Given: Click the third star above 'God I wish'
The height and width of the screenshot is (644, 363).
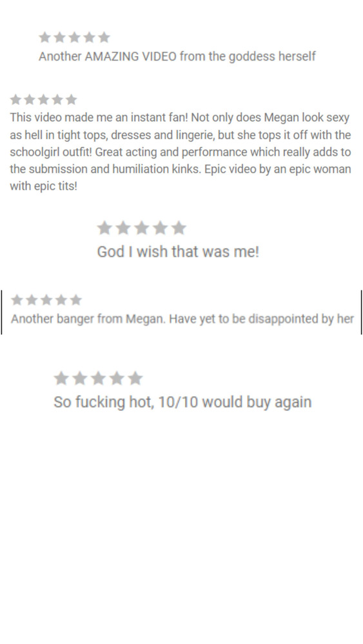Looking at the screenshot, I should 142,227.
